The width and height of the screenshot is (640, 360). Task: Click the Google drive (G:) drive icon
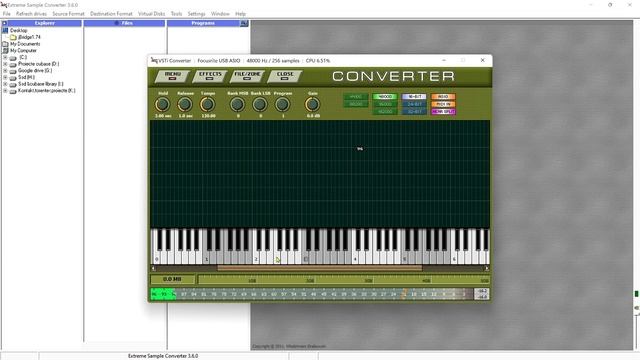(13, 71)
